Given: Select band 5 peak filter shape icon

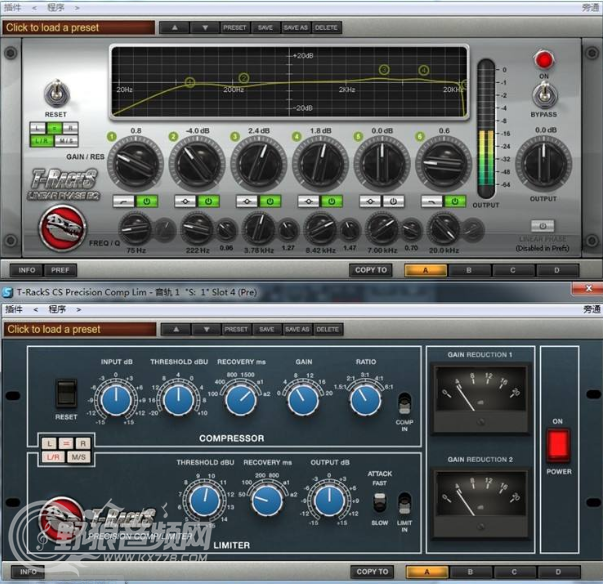Looking at the screenshot, I should coord(370,201).
